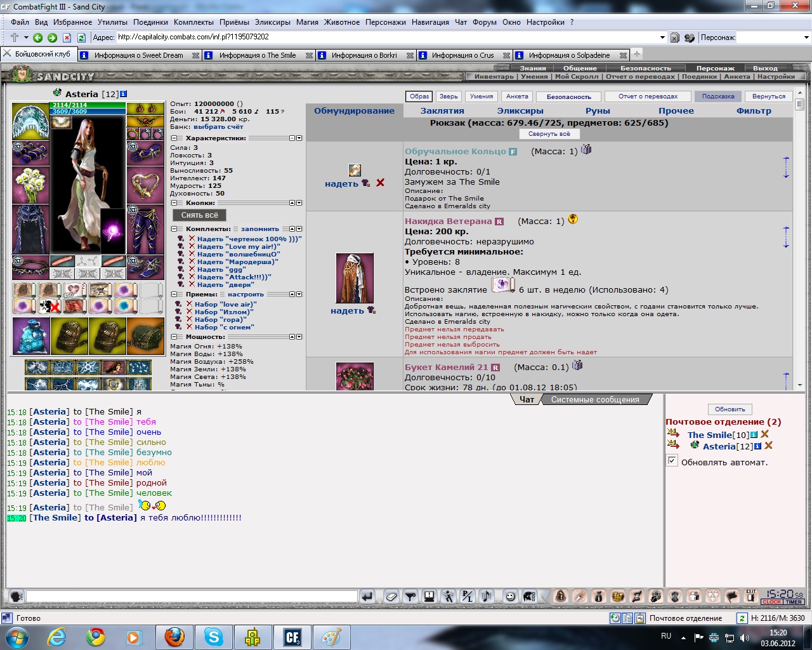Open Chrome from Windows taskbar
This screenshot has width=812, height=650.
pos(96,637)
